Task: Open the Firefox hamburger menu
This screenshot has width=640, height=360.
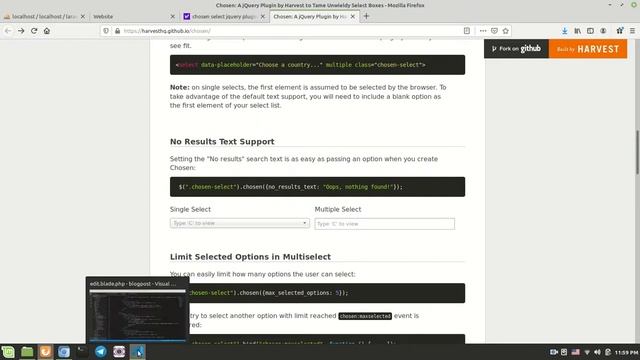Action: click(x=632, y=31)
